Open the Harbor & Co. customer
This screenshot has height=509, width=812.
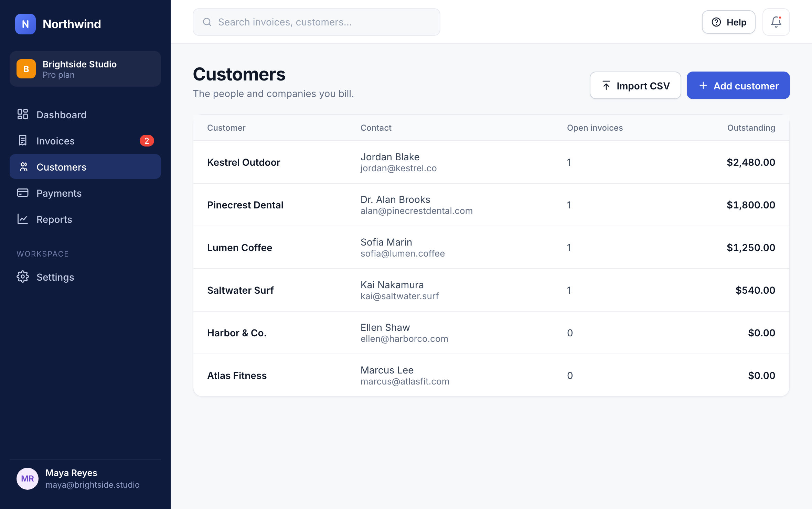pos(491,333)
